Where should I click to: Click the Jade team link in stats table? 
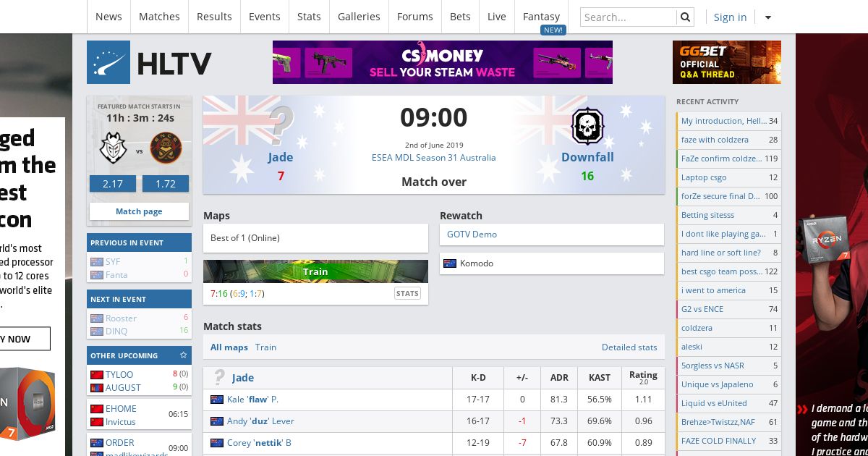(x=243, y=378)
